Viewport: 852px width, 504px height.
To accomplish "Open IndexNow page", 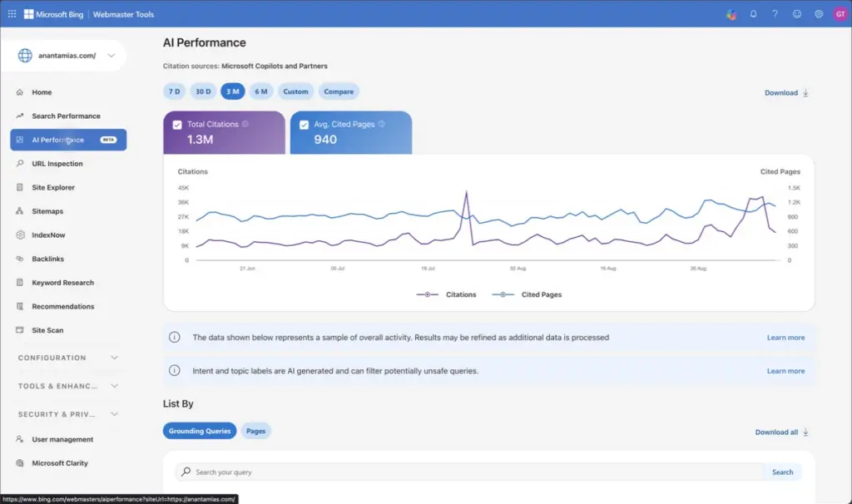I will pyautogui.click(x=48, y=235).
